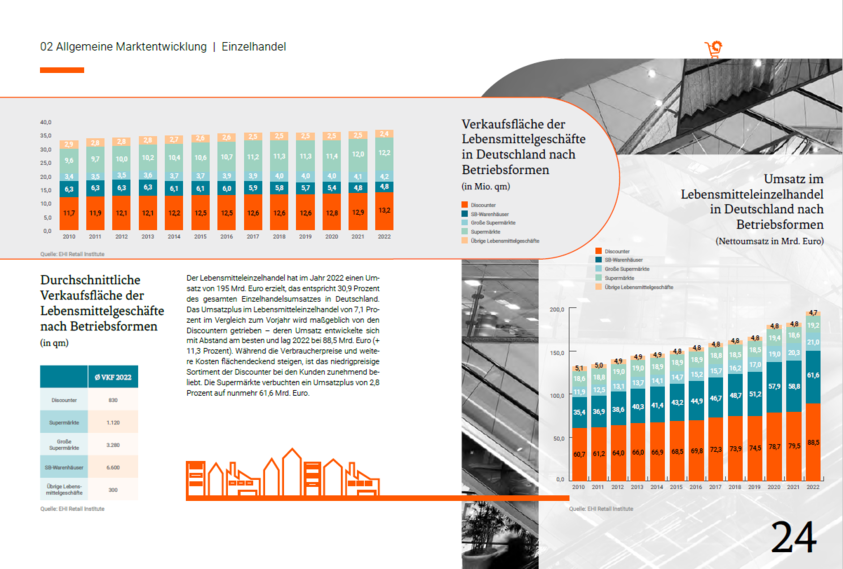Click table value '3.280'
Image resolution: width=843 pixels, height=569 pixels.
pyautogui.click(x=113, y=445)
